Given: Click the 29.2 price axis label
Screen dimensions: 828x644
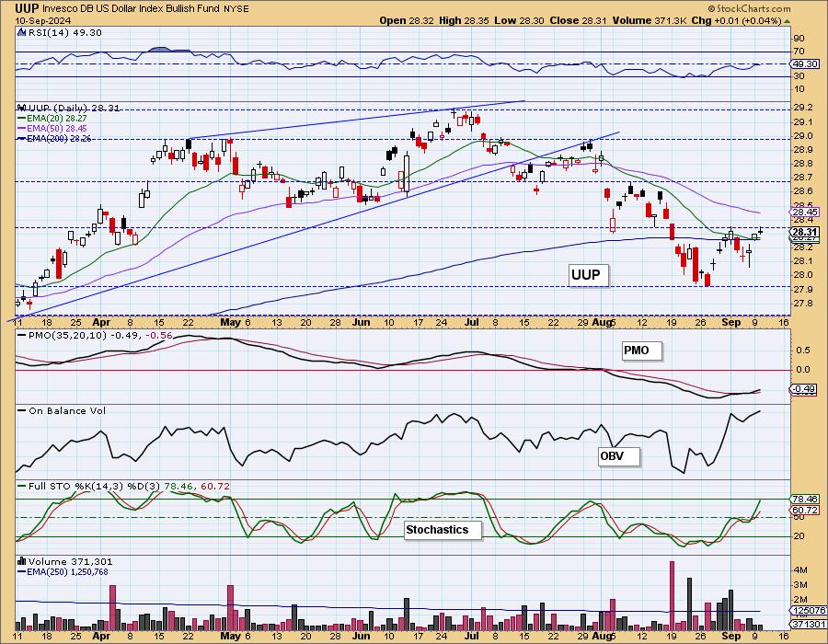Looking at the screenshot, I should point(802,108).
